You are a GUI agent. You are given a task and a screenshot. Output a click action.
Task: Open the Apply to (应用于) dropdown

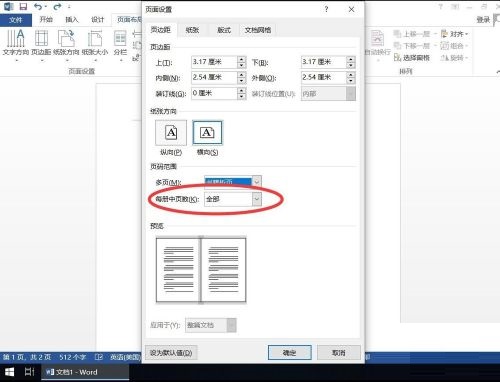pyautogui.click(x=231, y=325)
